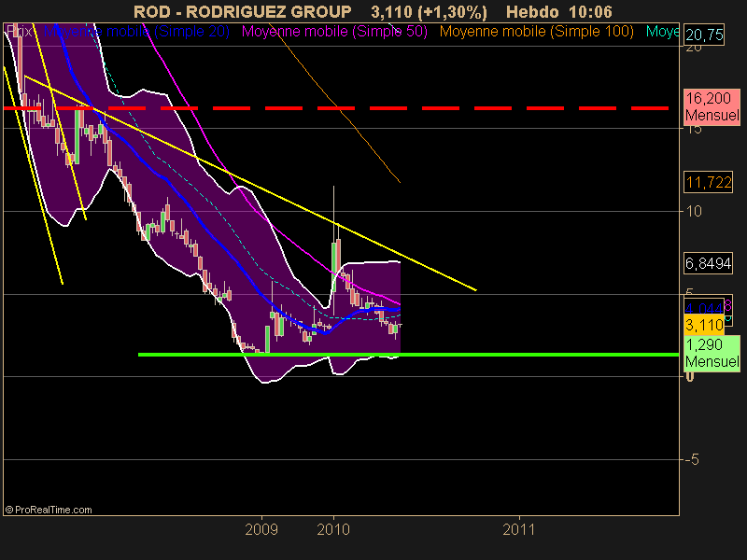Screen dimensions: 747x560
Task: Select the red dashed resistance line
Action: (336, 108)
